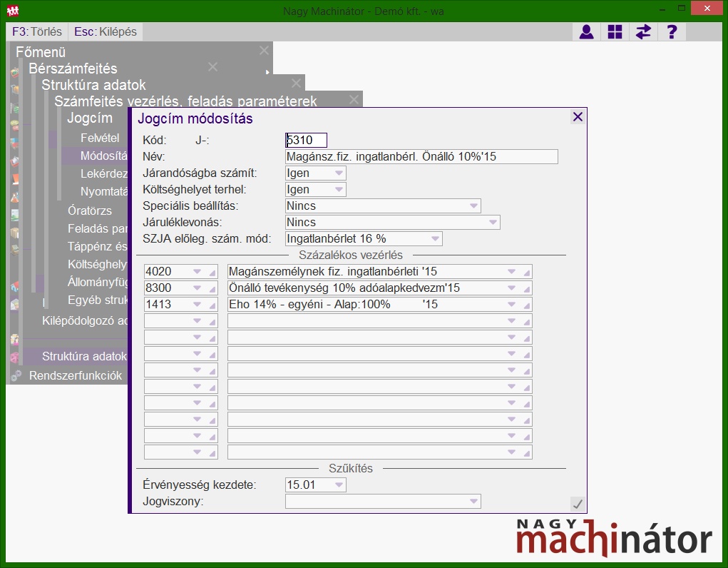Open help via the question mark icon
This screenshot has width=728, height=568.
point(672,31)
